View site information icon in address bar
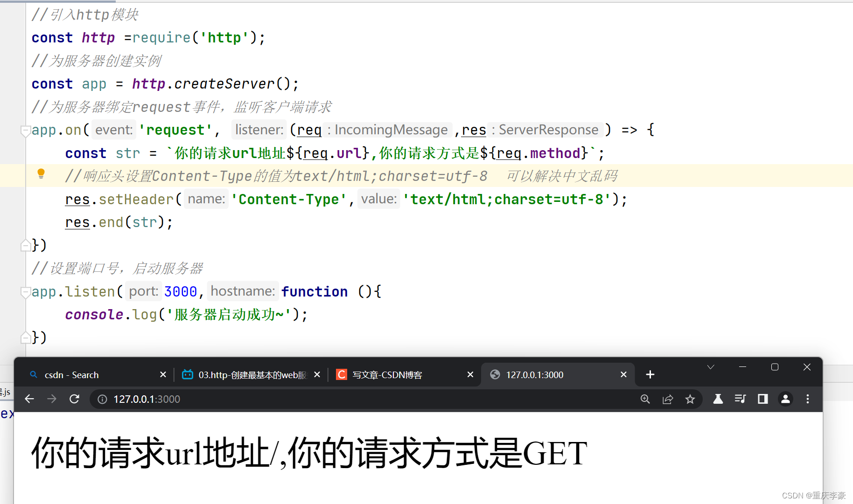The height and width of the screenshot is (504, 853). (x=102, y=399)
